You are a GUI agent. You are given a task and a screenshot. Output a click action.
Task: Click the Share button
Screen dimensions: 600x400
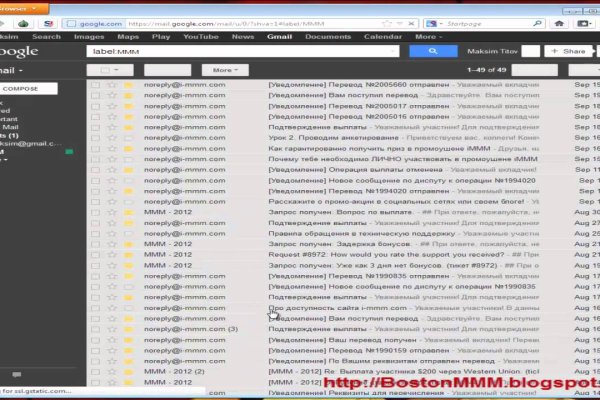574,51
